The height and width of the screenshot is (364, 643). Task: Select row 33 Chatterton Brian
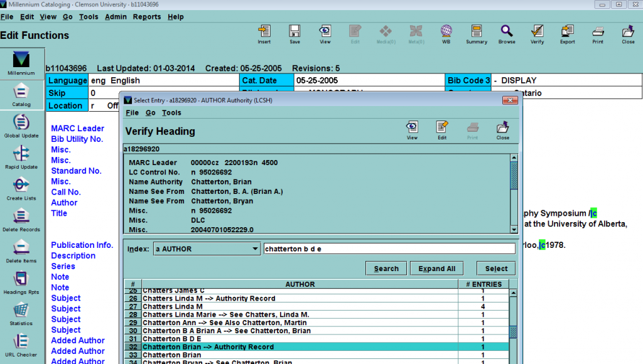316,355
